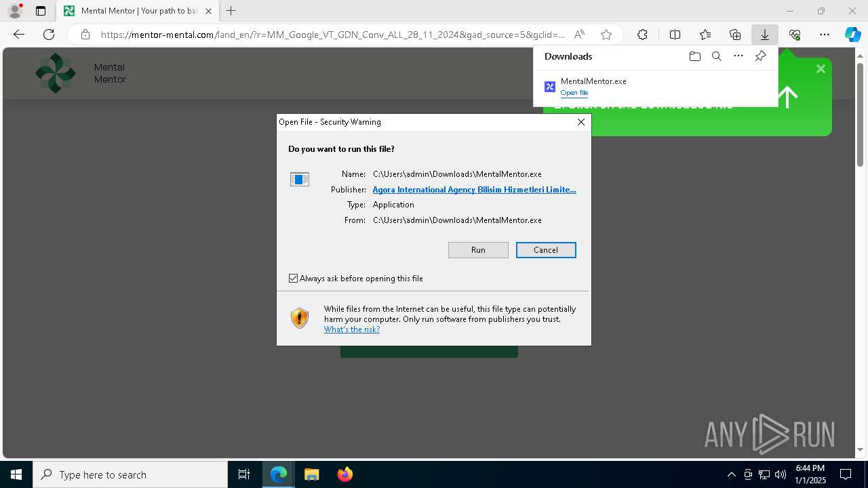Open volume control in tray

pos(781,474)
